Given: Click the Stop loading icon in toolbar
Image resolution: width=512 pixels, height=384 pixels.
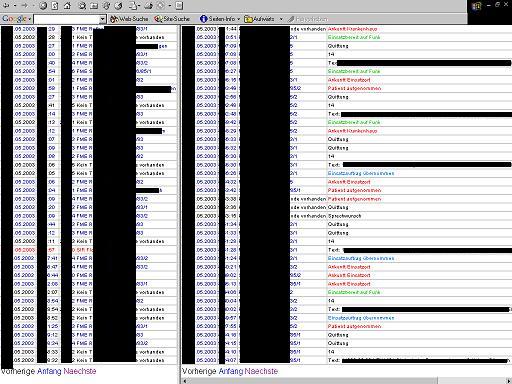Looking at the screenshot, I should (x=43, y=6).
